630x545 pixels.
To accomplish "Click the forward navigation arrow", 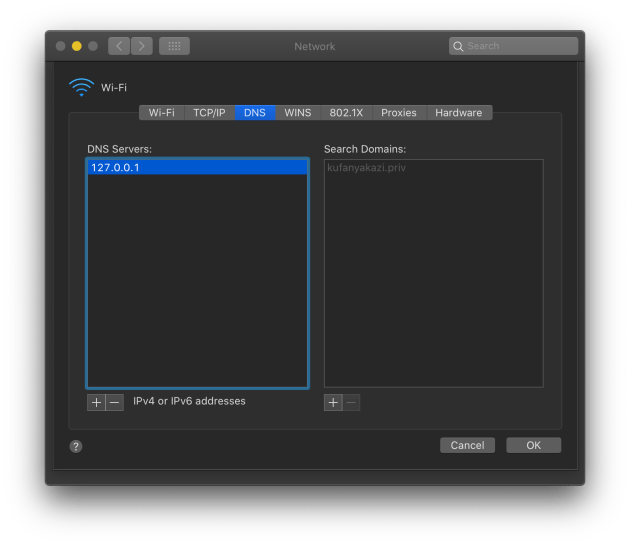I will tap(142, 46).
